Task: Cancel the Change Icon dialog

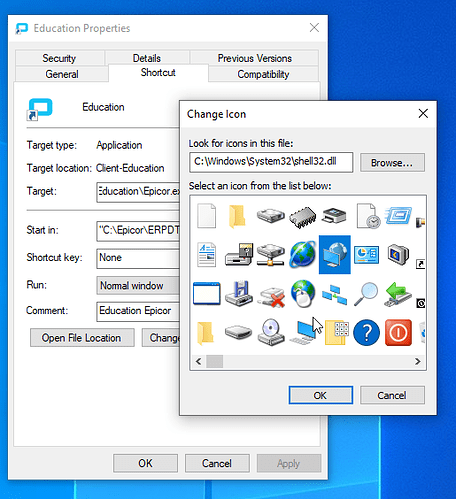Action: tap(392, 395)
